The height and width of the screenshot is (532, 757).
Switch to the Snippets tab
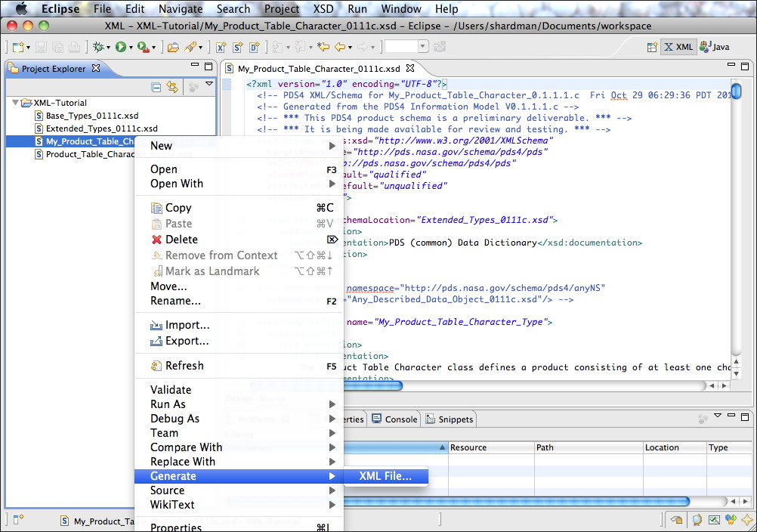[450, 419]
